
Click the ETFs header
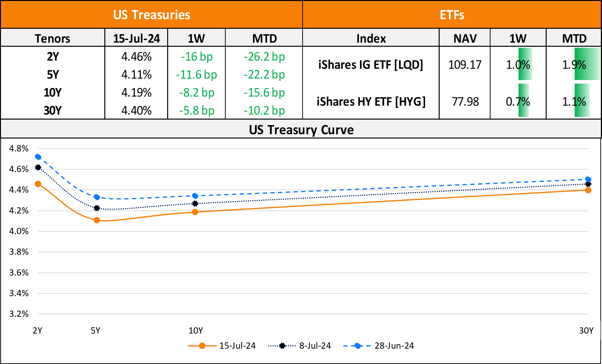point(452,15)
